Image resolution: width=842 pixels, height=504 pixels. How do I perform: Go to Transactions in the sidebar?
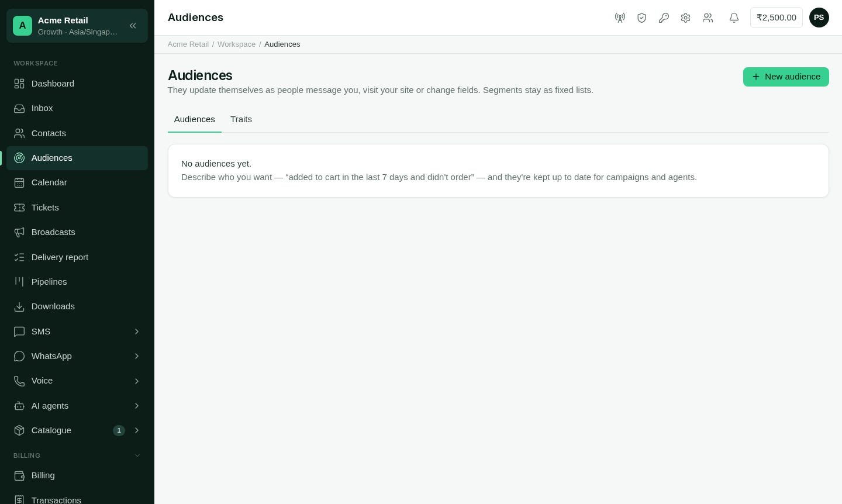(77, 500)
